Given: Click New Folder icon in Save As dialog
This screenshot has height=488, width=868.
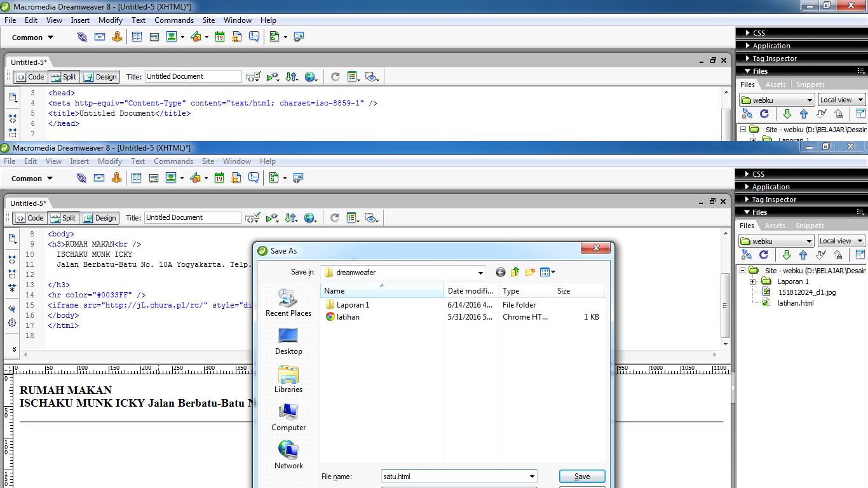Looking at the screenshot, I should pyautogui.click(x=529, y=272).
